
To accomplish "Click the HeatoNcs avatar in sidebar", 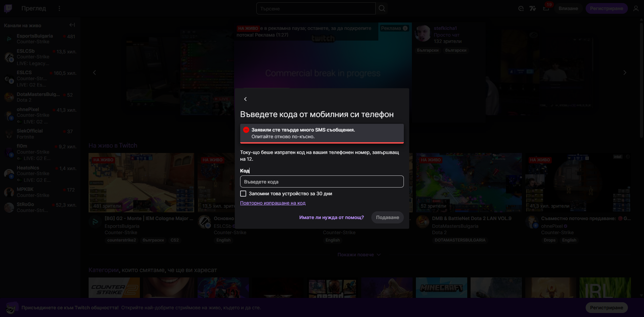I will pos(9,174).
